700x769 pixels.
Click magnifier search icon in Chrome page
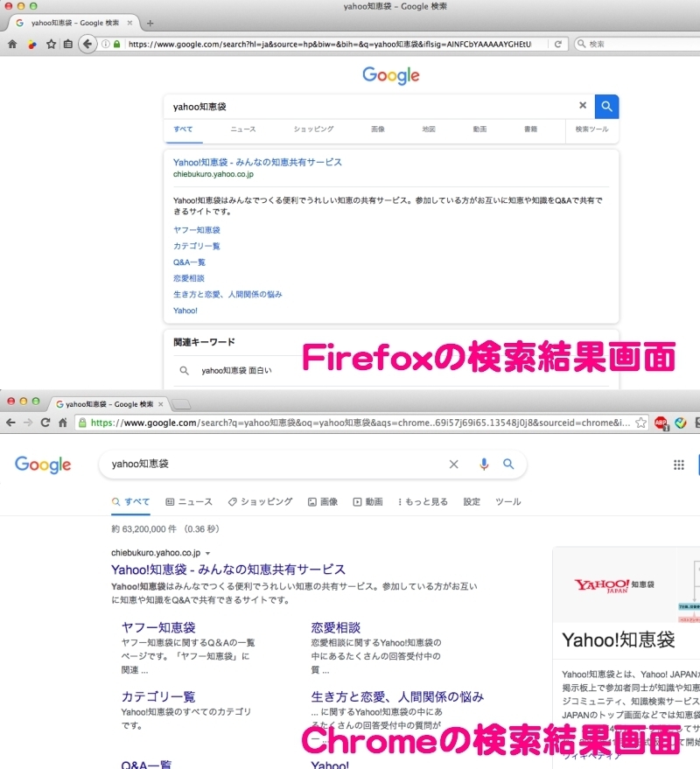click(508, 464)
